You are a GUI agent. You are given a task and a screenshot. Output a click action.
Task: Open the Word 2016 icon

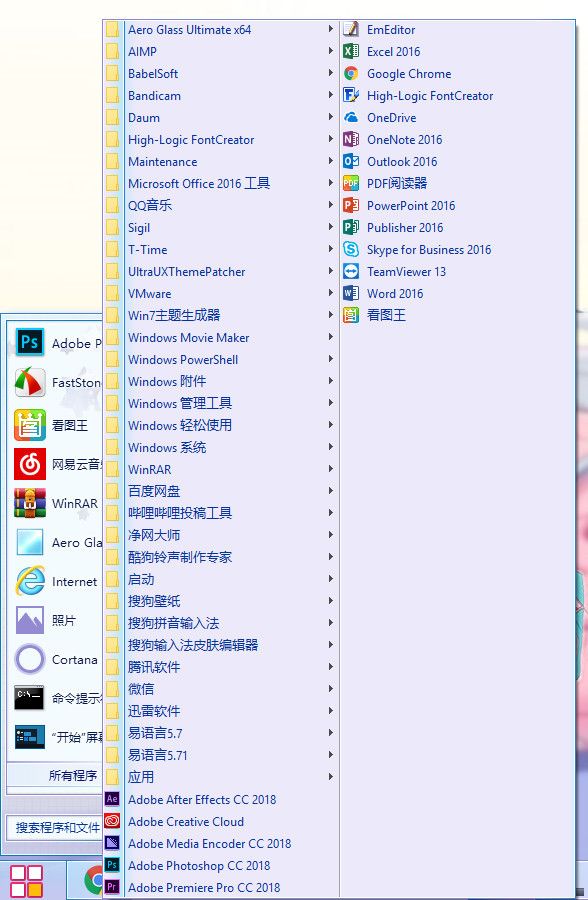point(351,293)
